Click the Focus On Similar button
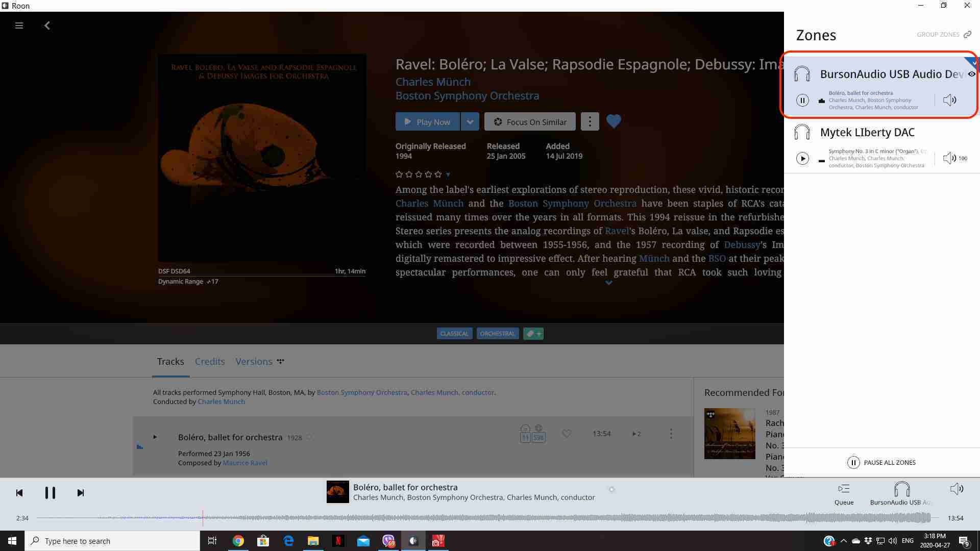This screenshot has width=980, height=551. click(530, 121)
